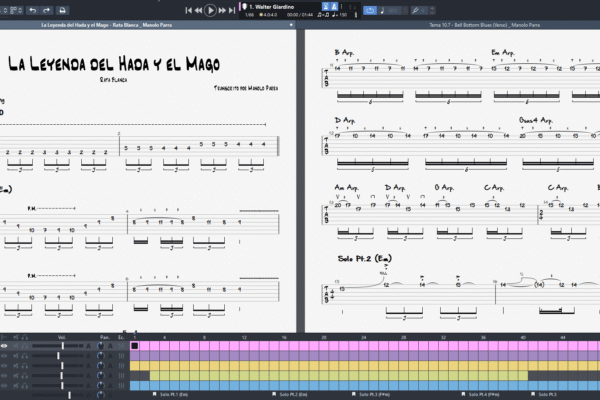Switch to Tema 10.7 Bell Bottom Blues tab
Screen dimensions: 600x400
pos(484,25)
